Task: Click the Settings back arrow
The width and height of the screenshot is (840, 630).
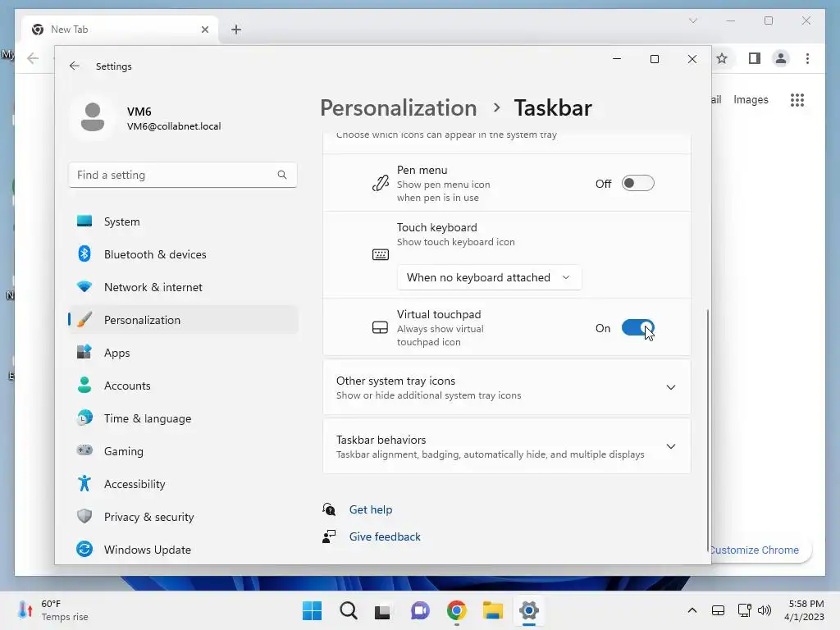Action: tap(75, 66)
